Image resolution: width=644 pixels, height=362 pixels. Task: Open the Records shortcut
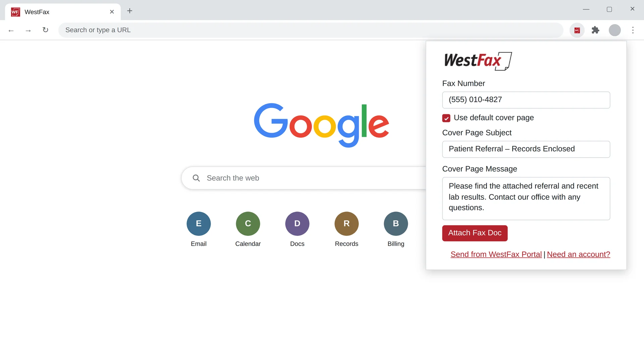coord(346,230)
